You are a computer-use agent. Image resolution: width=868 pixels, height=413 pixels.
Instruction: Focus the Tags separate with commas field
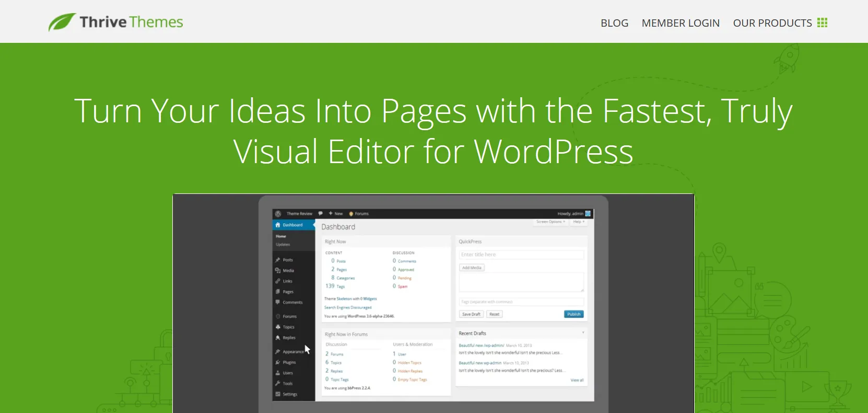pos(521,302)
